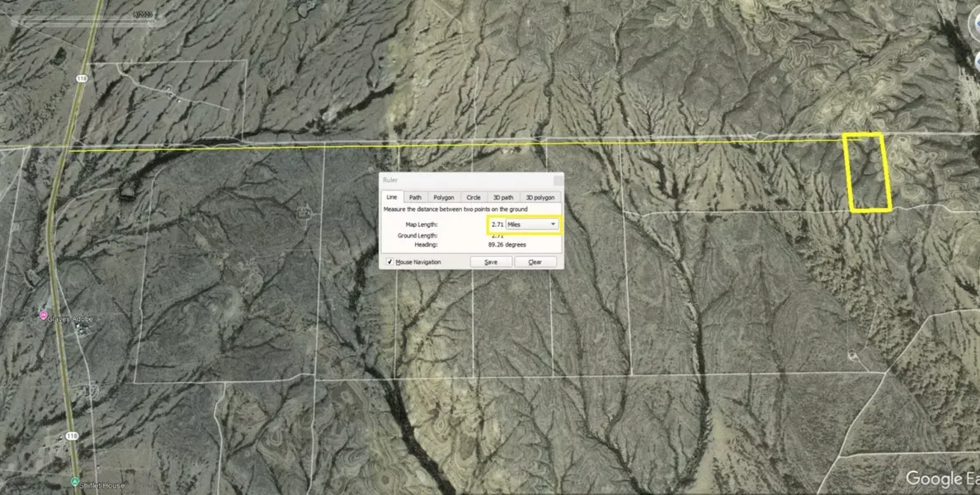Select the Line tab in Ruler

pyautogui.click(x=391, y=197)
